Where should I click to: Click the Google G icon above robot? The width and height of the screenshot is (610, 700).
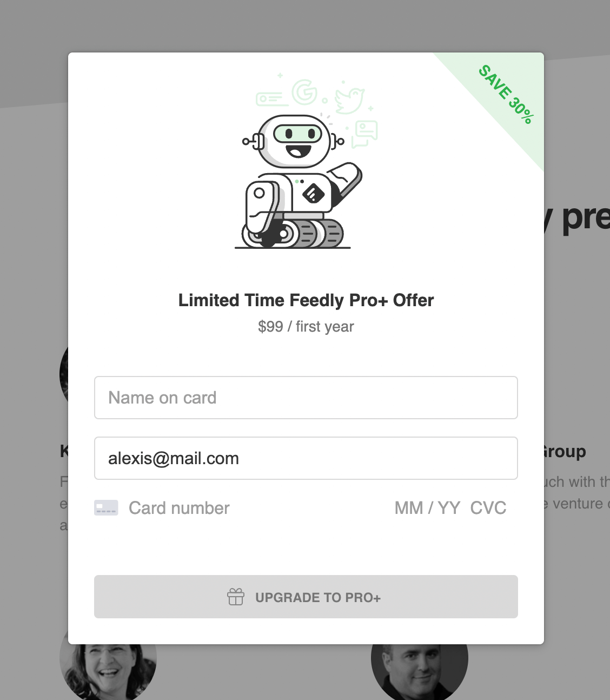pyautogui.click(x=304, y=92)
